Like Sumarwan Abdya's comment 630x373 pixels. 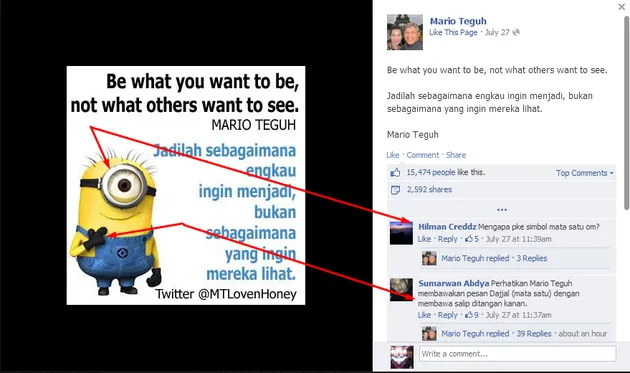(424, 315)
